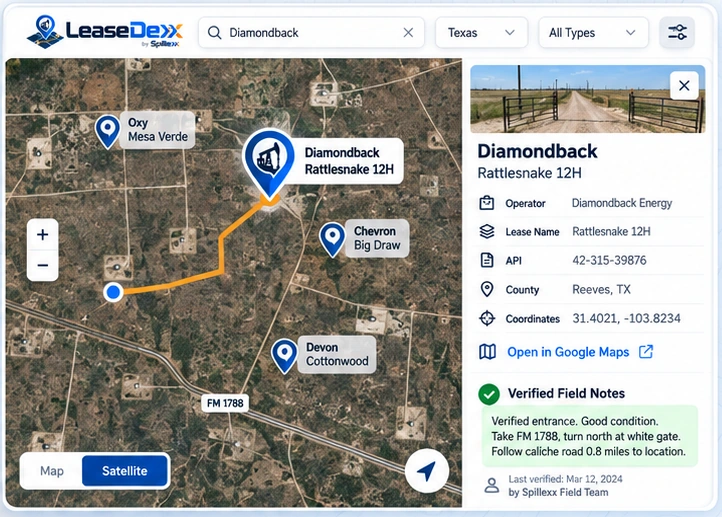The height and width of the screenshot is (517, 722).
Task: Click the Devon Cottonwood label
Action: pyautogui.click(x=337, y=354)
